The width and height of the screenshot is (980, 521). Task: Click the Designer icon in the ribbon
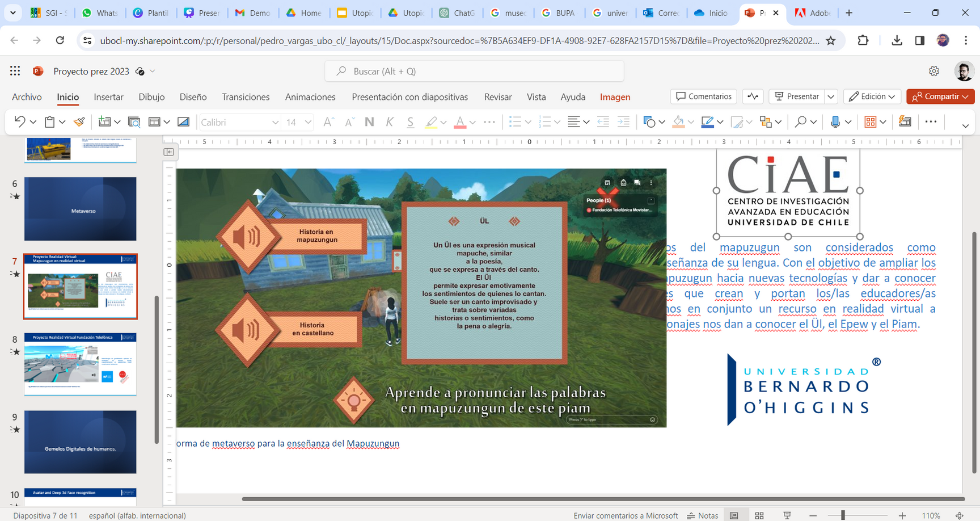pyautogui.click(x=905, y=122)
